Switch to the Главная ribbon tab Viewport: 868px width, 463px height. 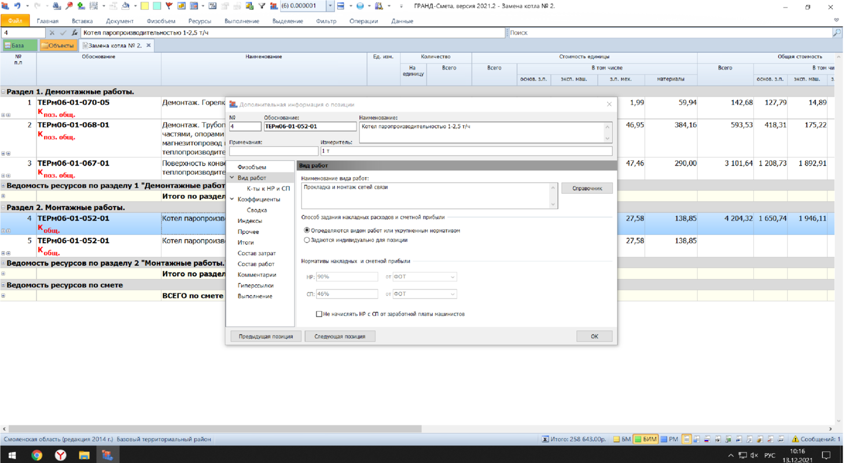(47, 21)
